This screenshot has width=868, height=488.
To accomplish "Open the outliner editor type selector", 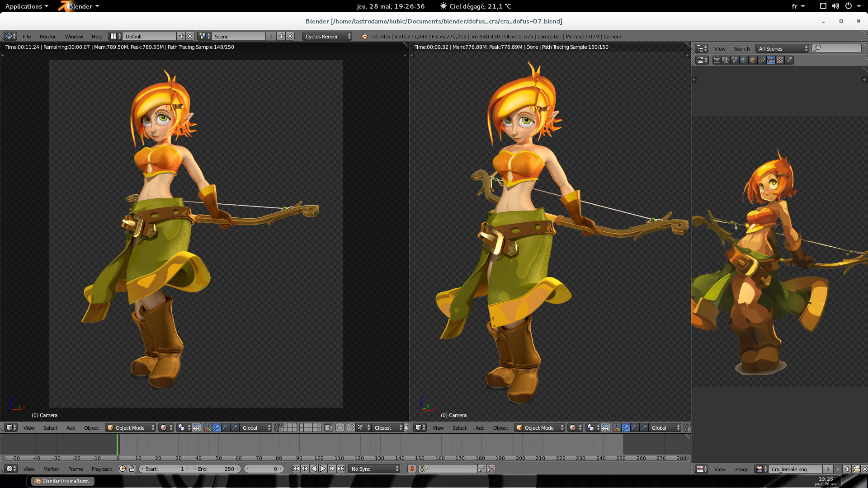I will click(x=702, y=49).
